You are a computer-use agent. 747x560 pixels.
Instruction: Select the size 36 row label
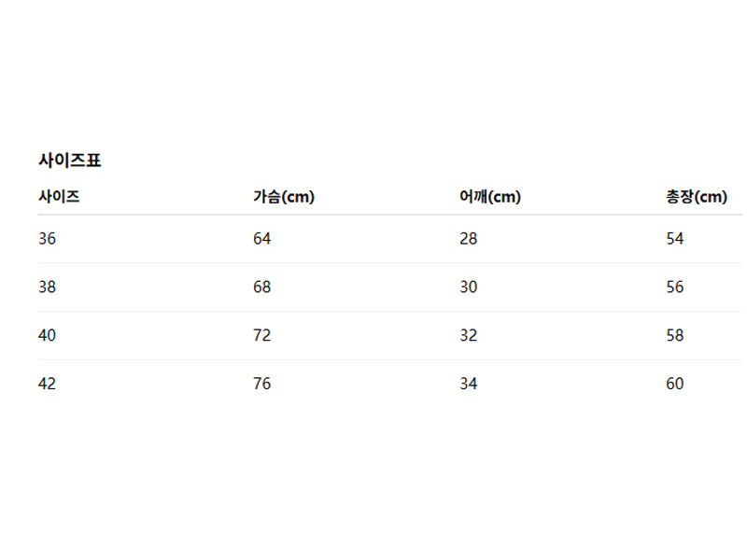click(48, 239)
